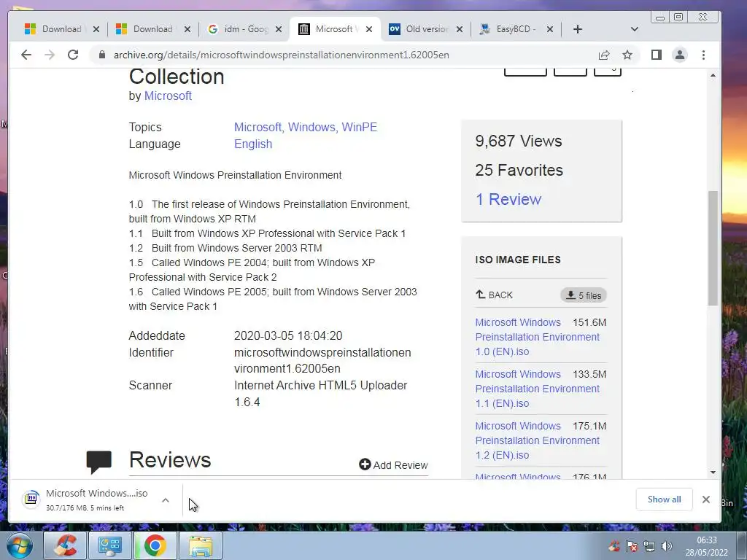Open Action Center flag tray icon
747x560 pixels.
[x=632, y=546]
